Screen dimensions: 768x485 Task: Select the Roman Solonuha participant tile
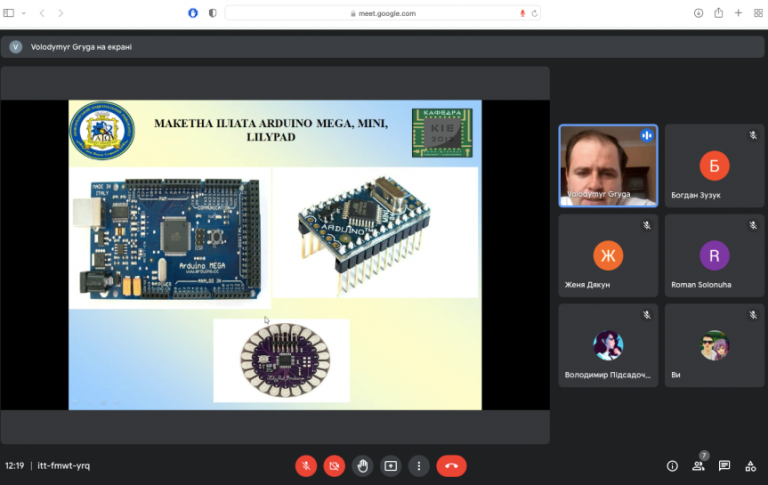pyautogui.click(x=714, y=255)
